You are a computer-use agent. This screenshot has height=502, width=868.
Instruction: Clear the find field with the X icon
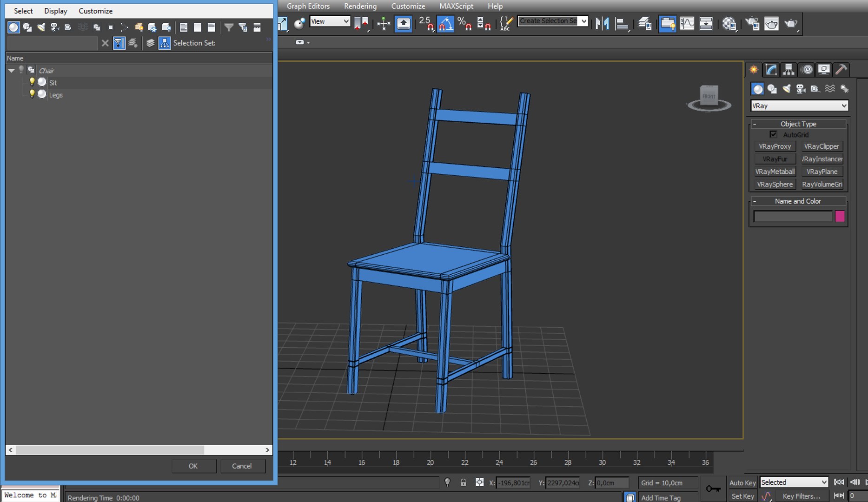[x=105, y=43]
